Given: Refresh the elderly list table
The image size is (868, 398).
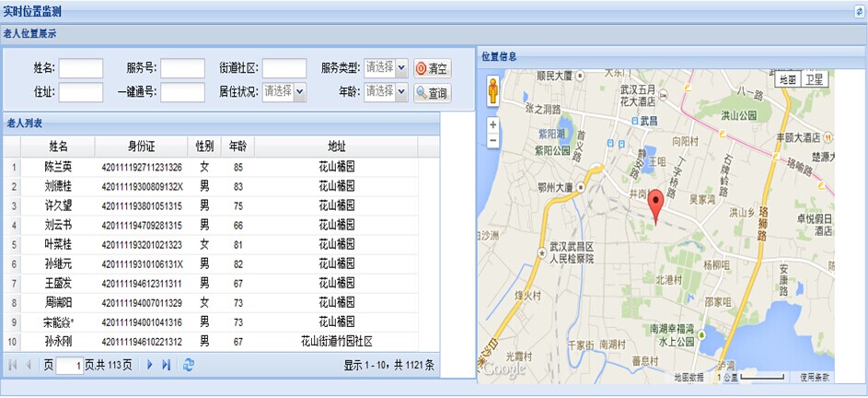Looking at the screenshot, I should point(189,366).
